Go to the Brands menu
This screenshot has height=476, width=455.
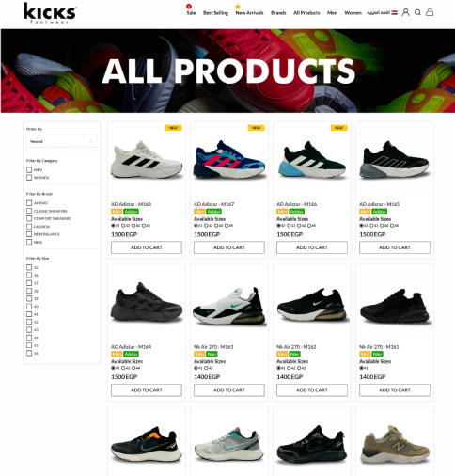278,13
